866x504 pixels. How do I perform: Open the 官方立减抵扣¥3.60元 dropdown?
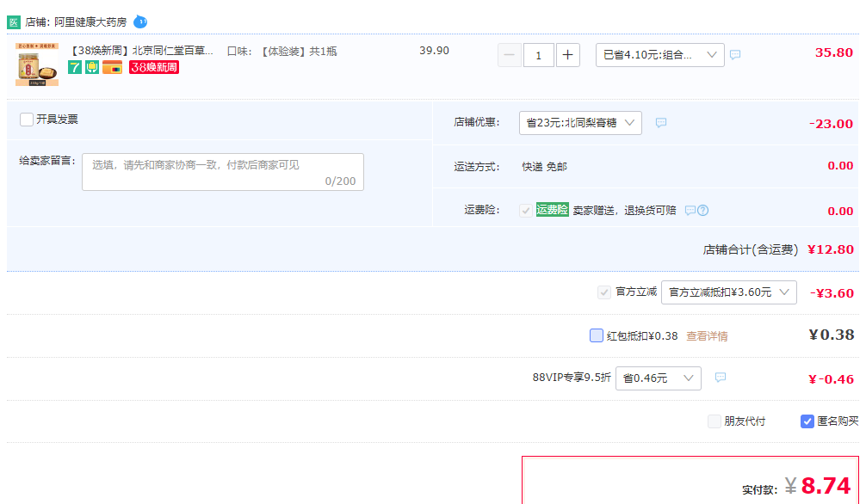[x=729, y=292]
